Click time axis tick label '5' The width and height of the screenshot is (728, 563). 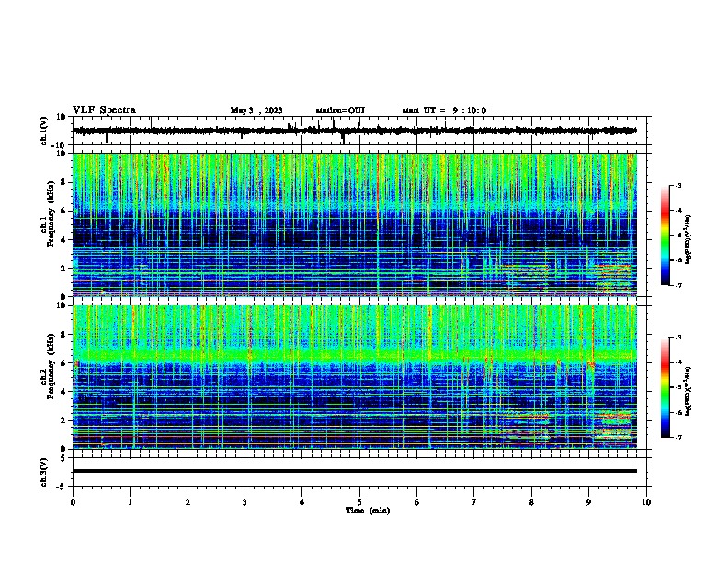coord(359,502)
